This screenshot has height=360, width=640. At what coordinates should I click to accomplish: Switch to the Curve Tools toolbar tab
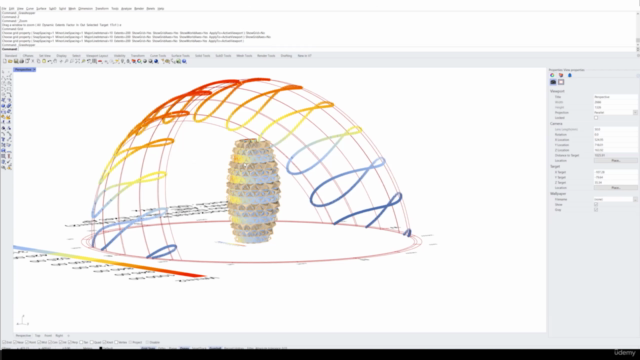158,56
